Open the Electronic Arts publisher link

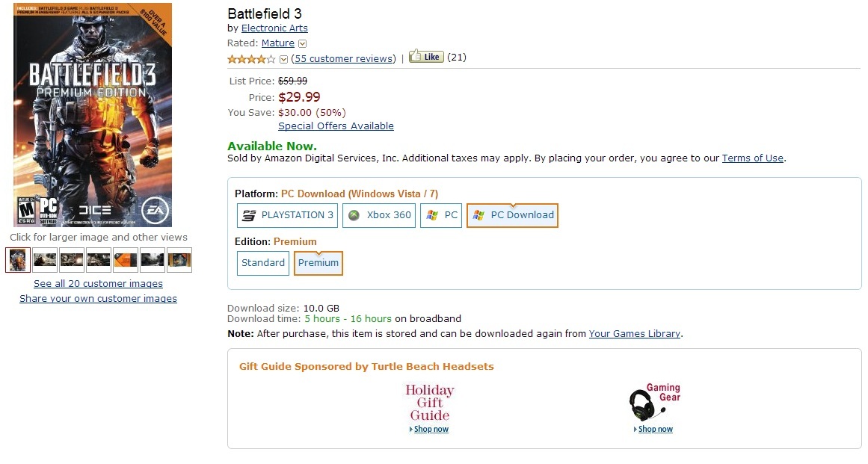(274, 28)
